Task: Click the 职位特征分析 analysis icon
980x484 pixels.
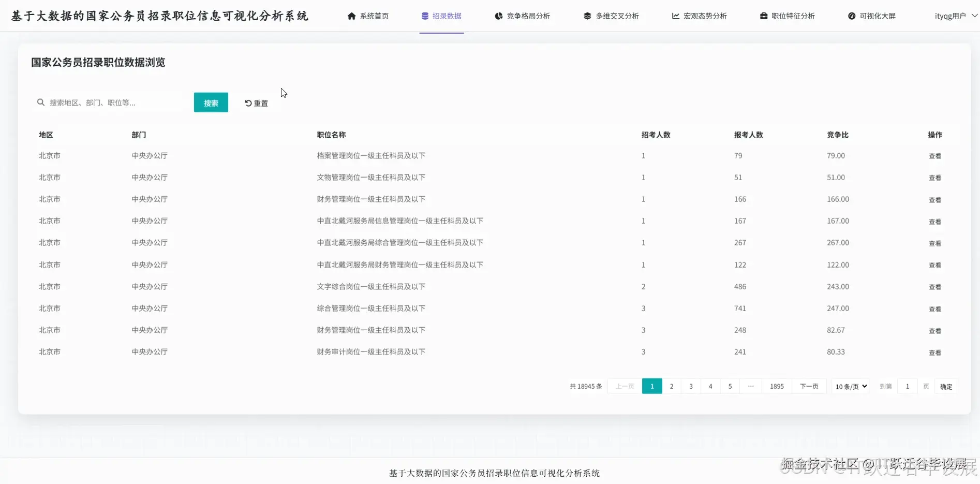Action: [x=763, y=16]
